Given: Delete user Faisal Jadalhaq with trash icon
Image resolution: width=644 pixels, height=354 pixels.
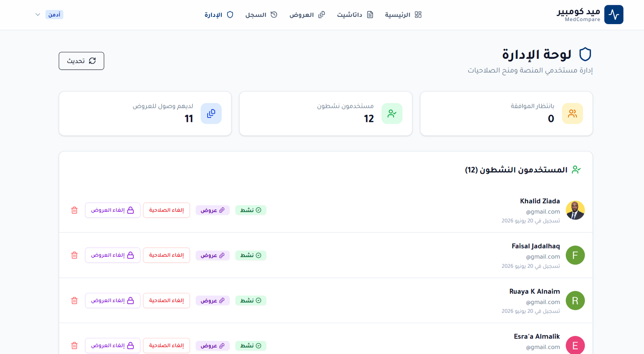Looking at the screenshot, I should (x=74, y=255).
